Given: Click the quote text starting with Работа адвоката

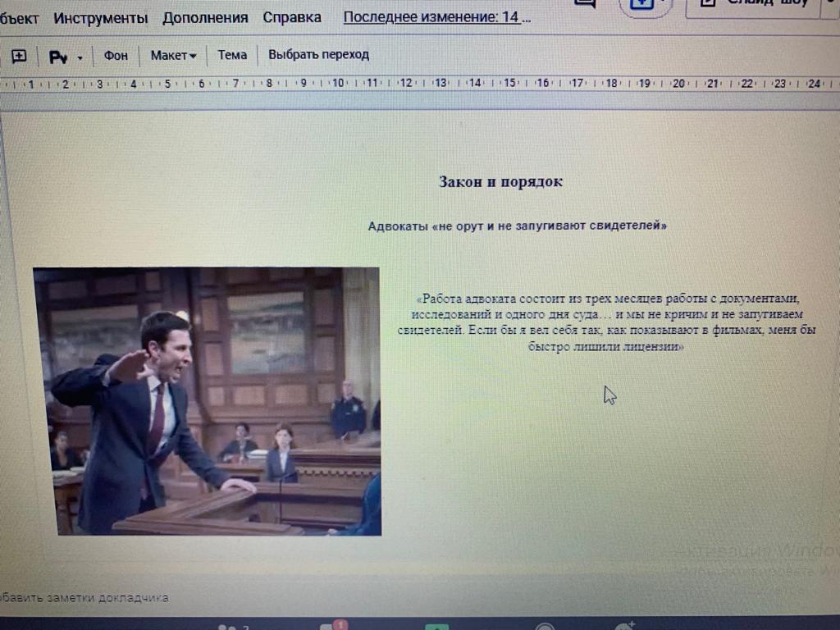Looking at the screenshot, I should click(607, 322).
